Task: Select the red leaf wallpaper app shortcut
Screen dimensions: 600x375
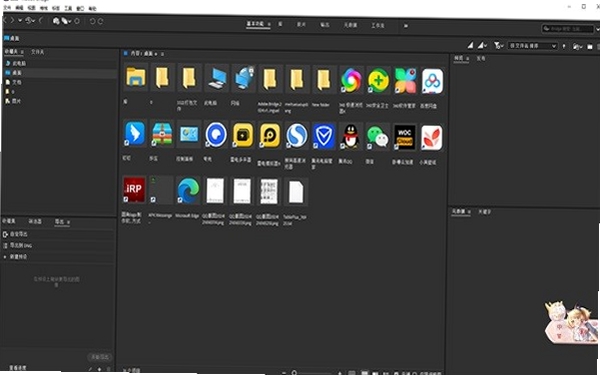Action: click(x=432, y=137)
